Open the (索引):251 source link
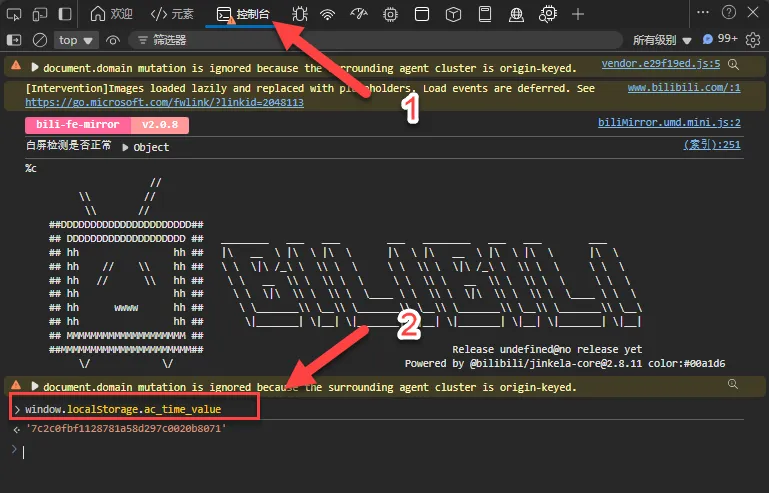The width and height of the screenshot is (769, 493). coord(712,145)
